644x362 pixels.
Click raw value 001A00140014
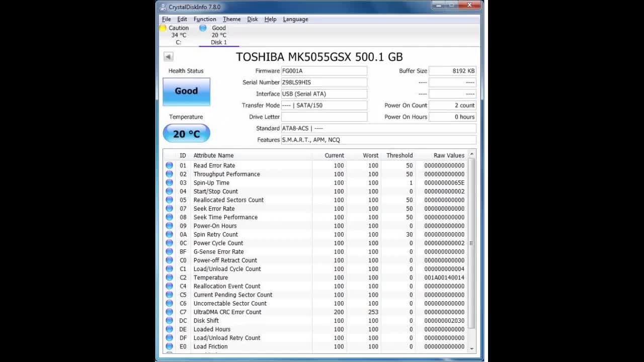coord(444,278)
